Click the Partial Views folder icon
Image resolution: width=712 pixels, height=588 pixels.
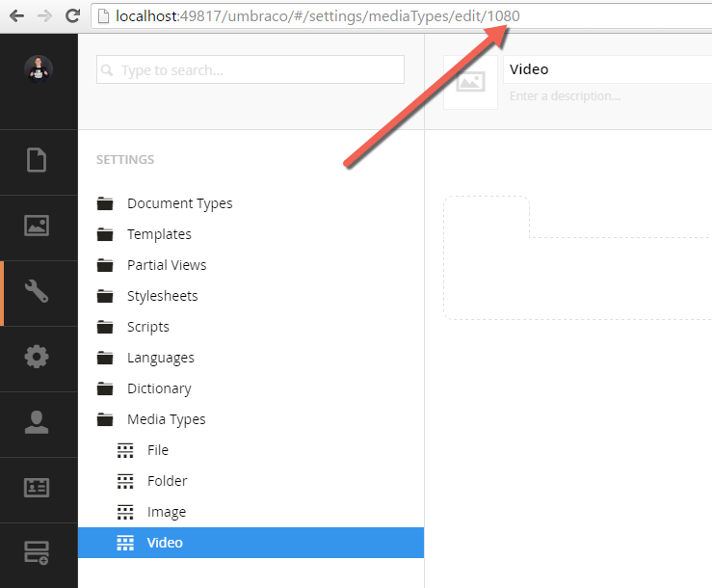[105, 265]
